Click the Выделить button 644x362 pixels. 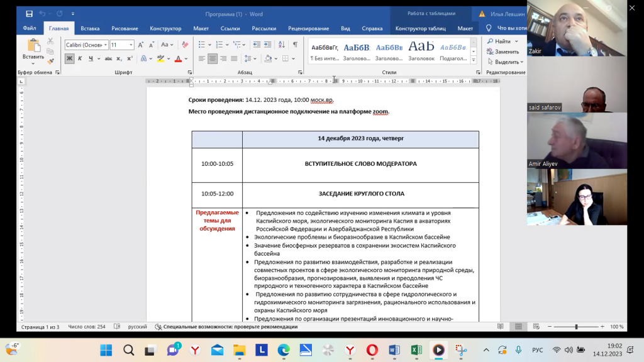tap(505, 62)
